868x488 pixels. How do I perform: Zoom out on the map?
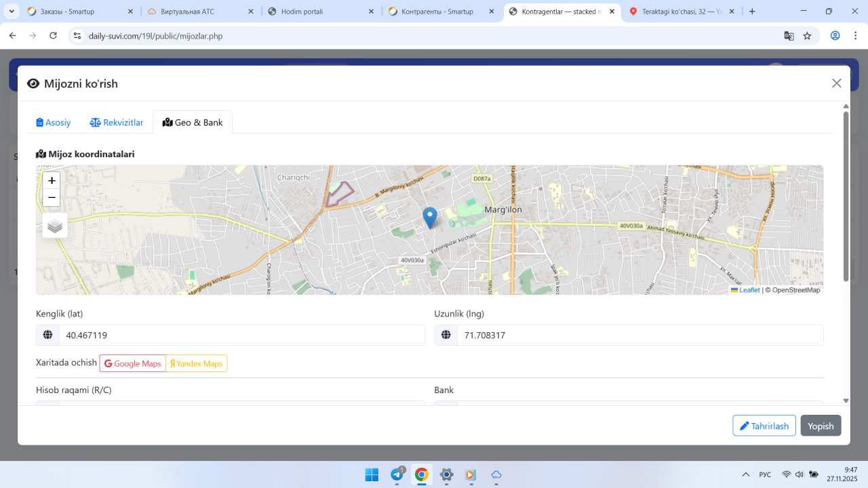(x=52, y=198)
